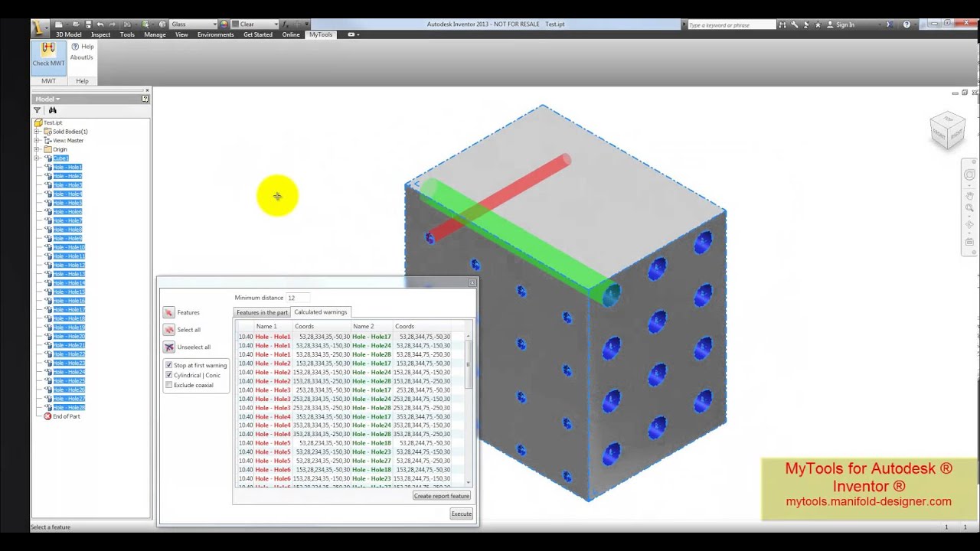The width and height of the screenshot is (980, 551).
Task: Click the Minimum distance input field
Action: click(298, 298)
